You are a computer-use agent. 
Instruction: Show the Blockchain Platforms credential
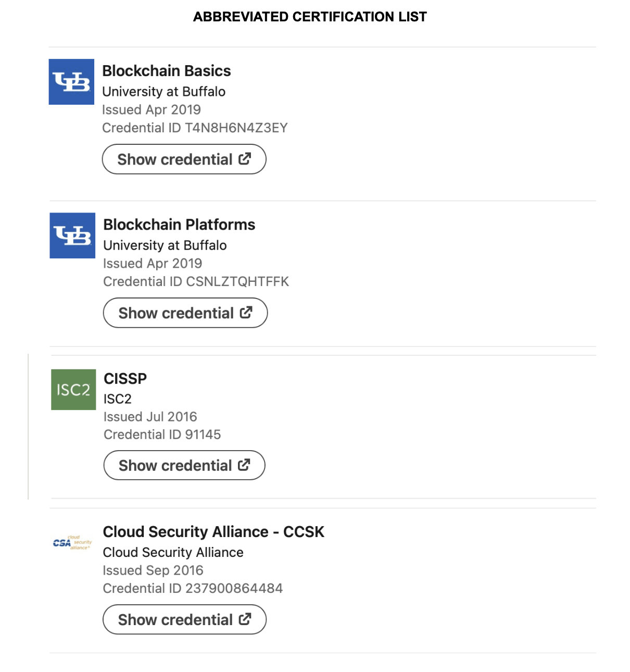tap(185, 313)
